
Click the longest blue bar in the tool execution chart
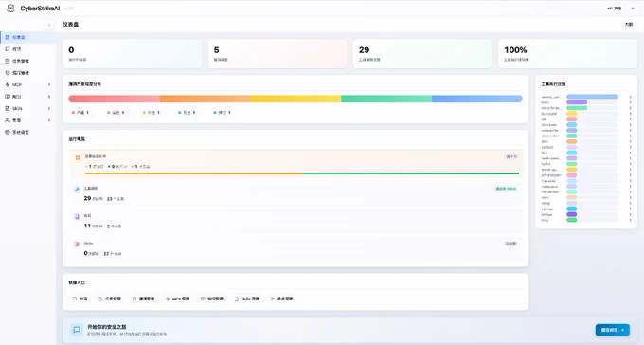point(592,97)
